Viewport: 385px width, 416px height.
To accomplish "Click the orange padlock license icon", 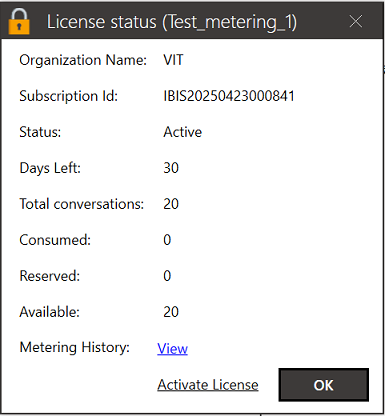I will pyautogui.click(x=19, y=21).
